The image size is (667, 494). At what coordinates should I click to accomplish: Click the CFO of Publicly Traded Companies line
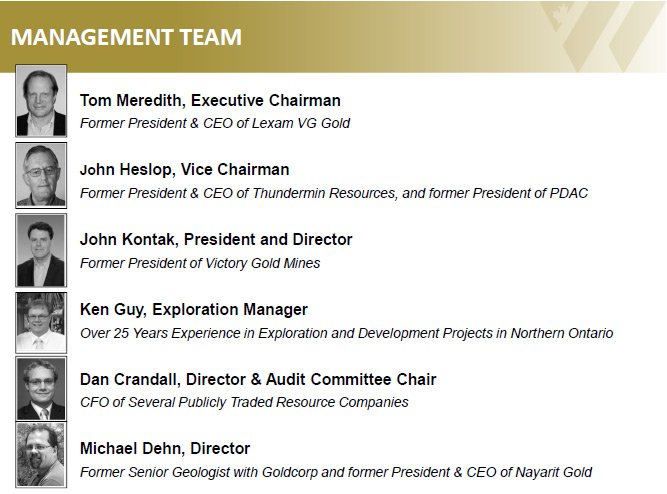click(244, 402)
